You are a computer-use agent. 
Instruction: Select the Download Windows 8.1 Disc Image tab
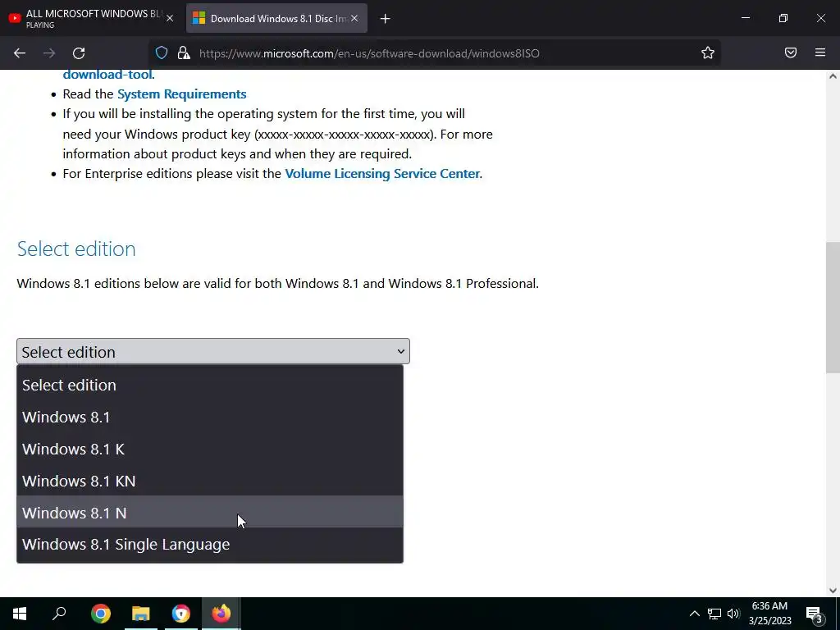pyautogui.click(x=276, y=18)
